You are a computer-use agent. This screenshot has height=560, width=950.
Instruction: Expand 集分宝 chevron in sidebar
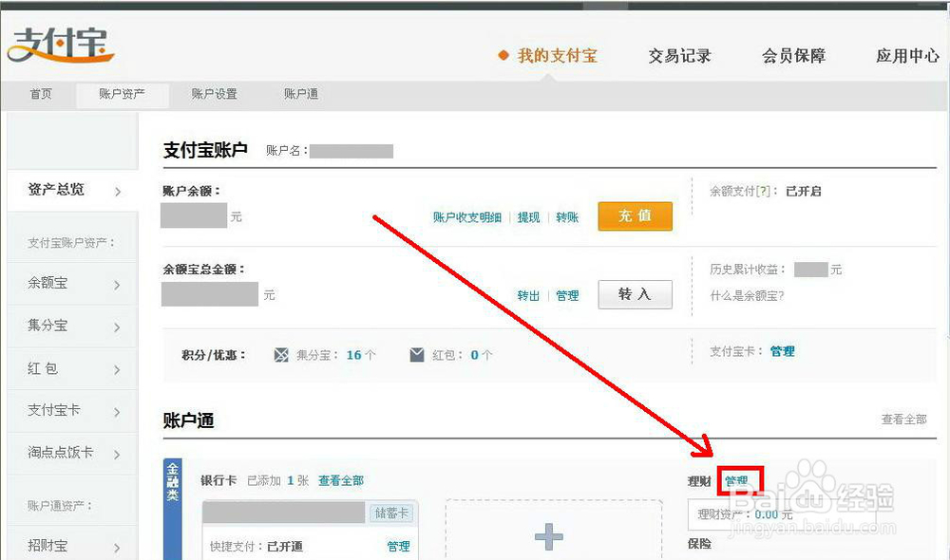(x=117, y=327)
